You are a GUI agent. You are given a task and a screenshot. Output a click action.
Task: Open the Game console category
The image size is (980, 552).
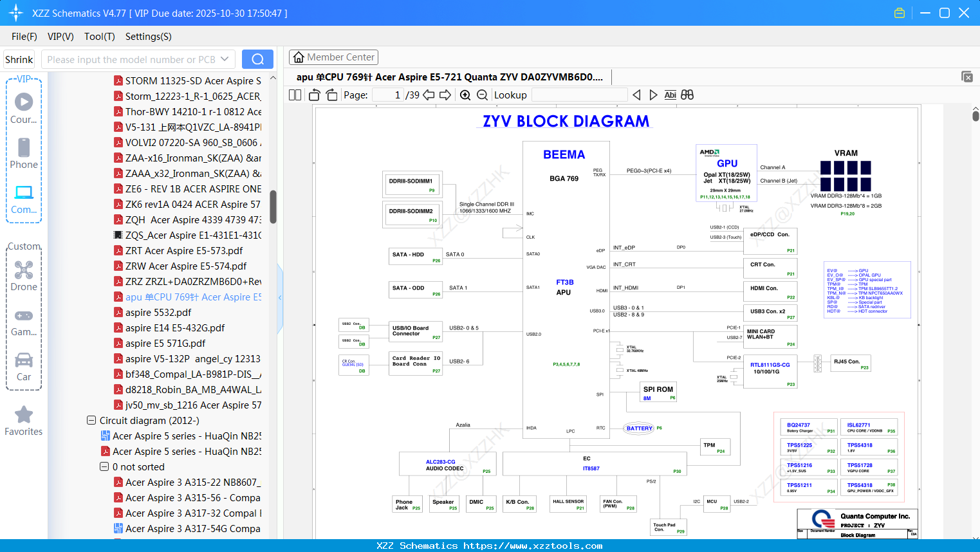point(24,322)
